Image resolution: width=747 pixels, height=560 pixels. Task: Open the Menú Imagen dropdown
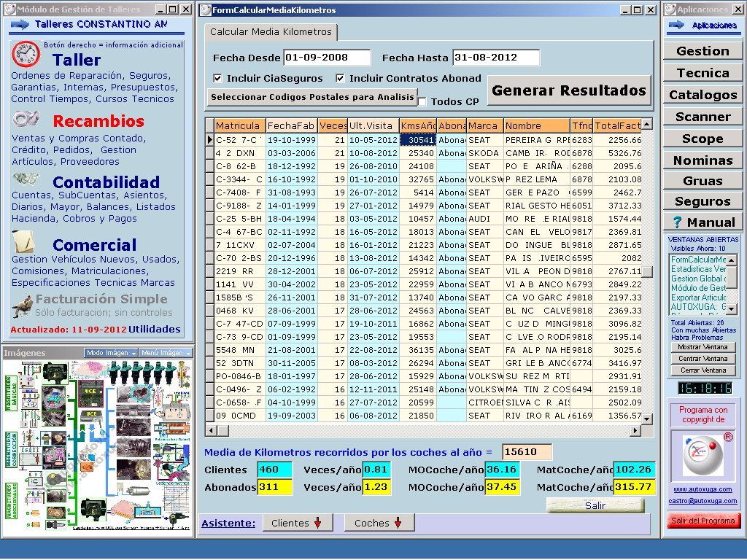coord(166,353)
